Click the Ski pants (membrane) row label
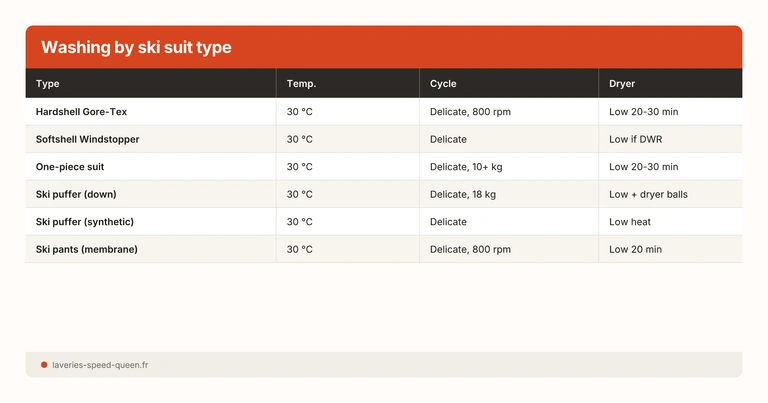The image size is (768, 403). coord(86,249)
